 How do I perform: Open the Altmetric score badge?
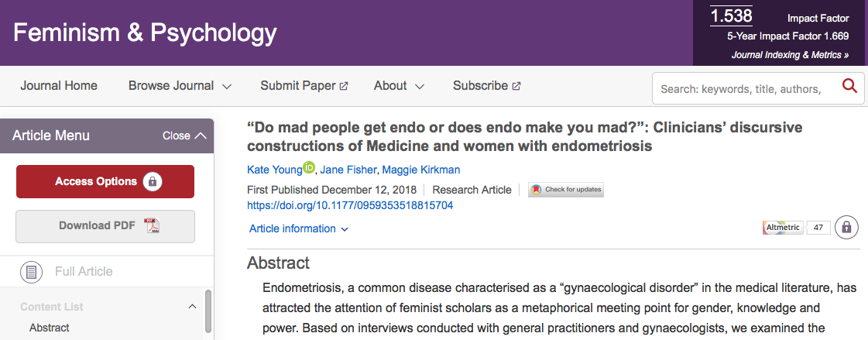tap(796, 228)
